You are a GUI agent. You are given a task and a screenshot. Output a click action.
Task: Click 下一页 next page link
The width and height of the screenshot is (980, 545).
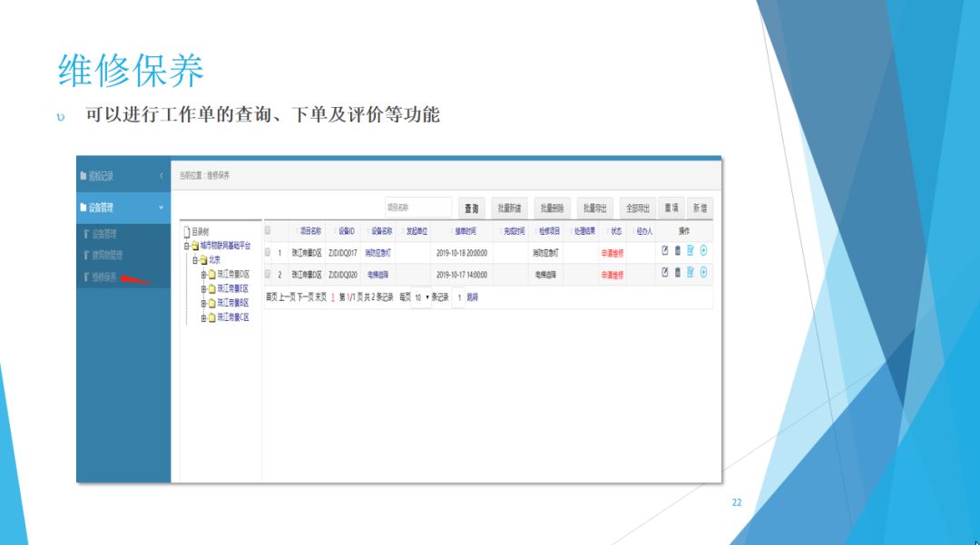click(304, 297)
